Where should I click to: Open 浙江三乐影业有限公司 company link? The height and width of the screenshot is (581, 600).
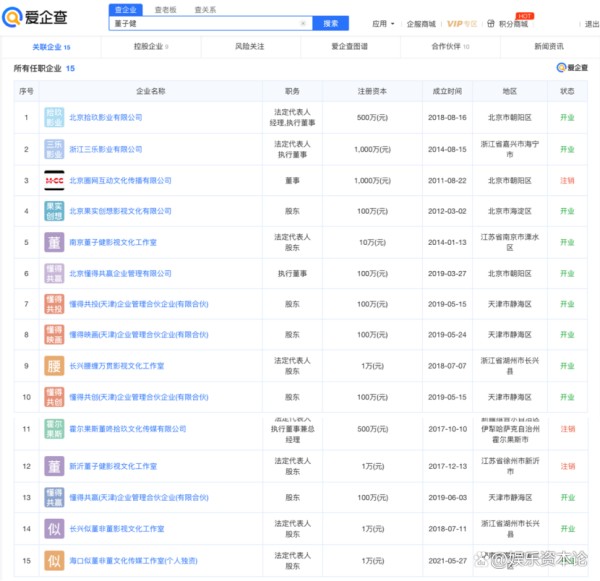pyautogui.click(x=106, y=149)
